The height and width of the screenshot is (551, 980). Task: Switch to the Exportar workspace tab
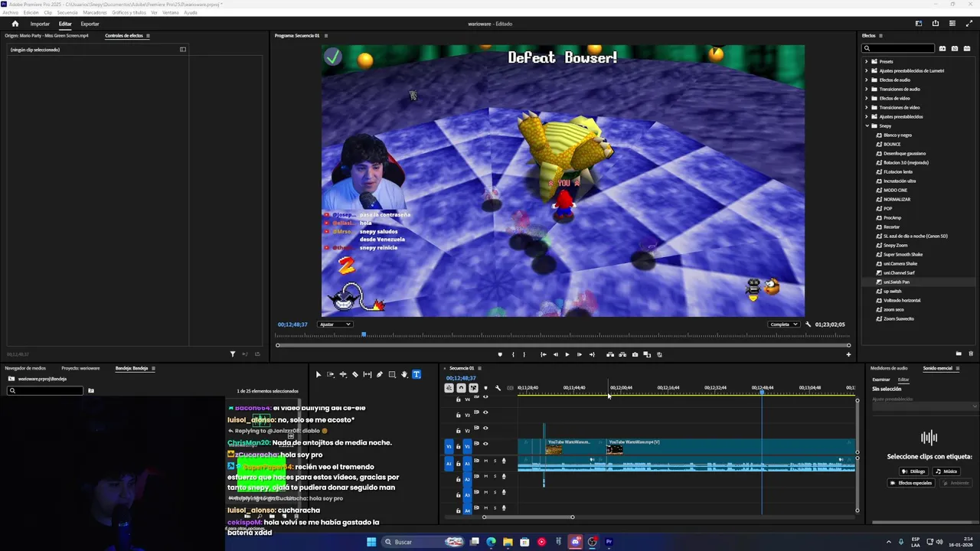pyautogui.click(x=90, y=24)
